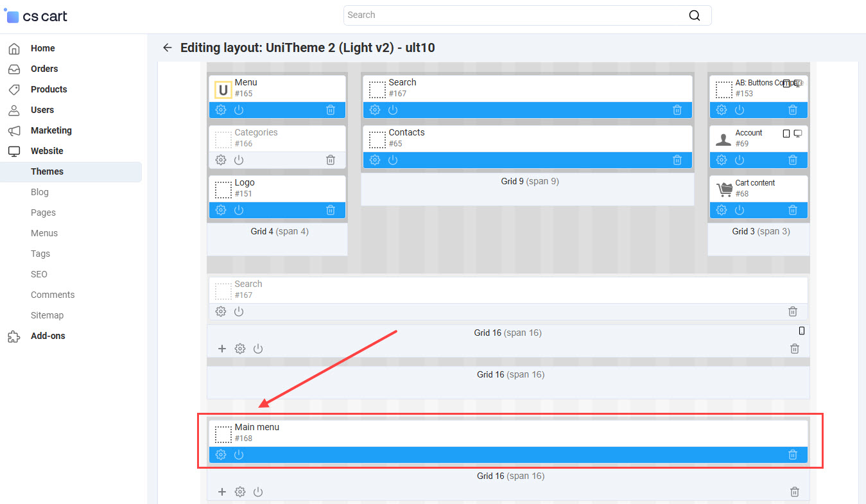This screenshot has height=504, width=866.
Task: Toggle power of Categories #166 block
Action: [239, 160]
